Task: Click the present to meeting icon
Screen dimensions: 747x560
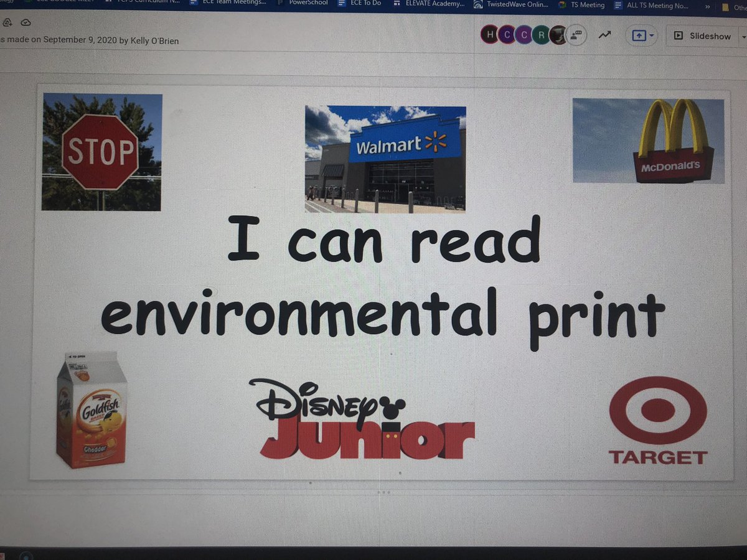Action: point(639,36)
